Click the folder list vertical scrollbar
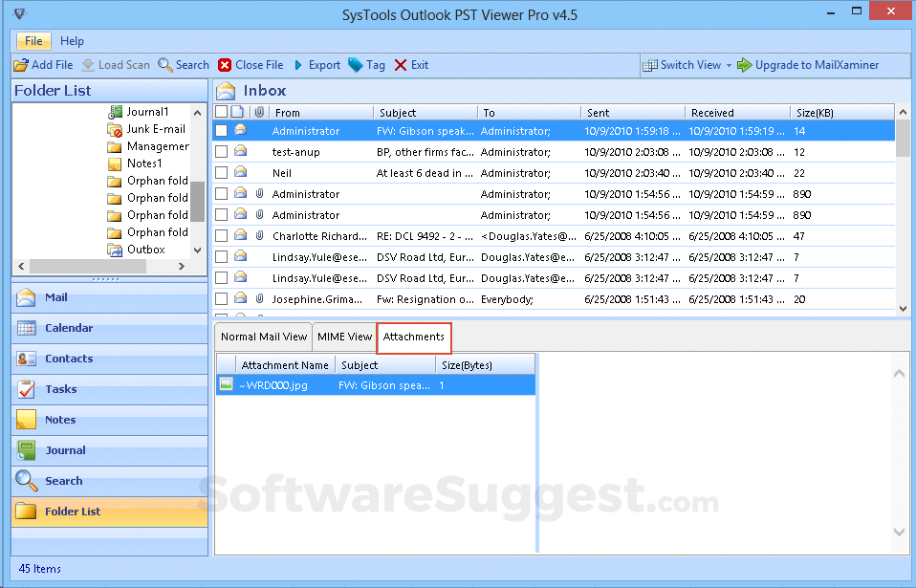 (x=195, y=201)
